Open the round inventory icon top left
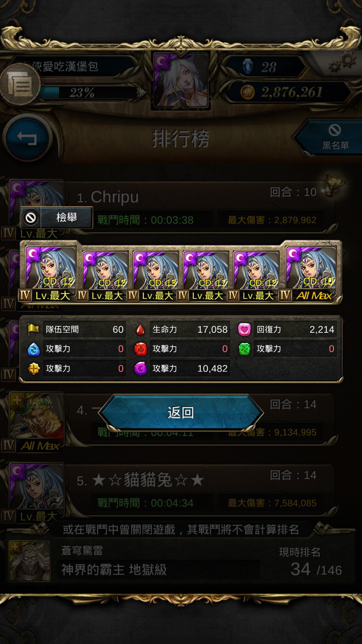 [20, 84]
